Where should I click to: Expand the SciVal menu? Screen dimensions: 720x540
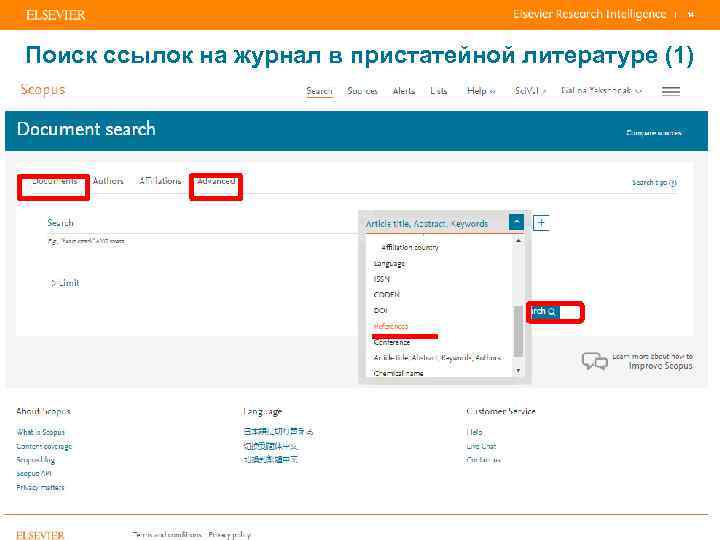coord(530,91)
